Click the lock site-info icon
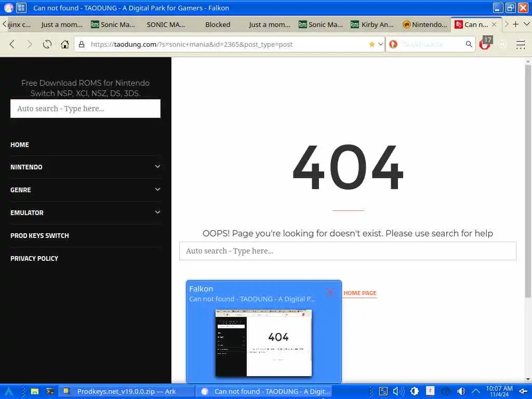 point(82,44)
